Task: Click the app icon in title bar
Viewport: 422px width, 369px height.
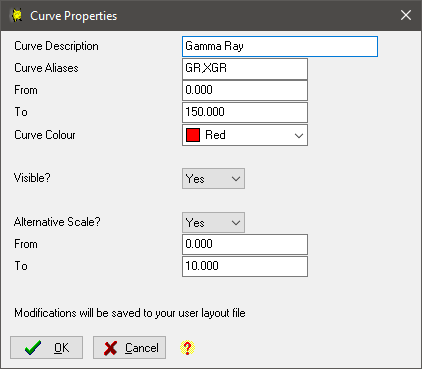Action: 17,15
